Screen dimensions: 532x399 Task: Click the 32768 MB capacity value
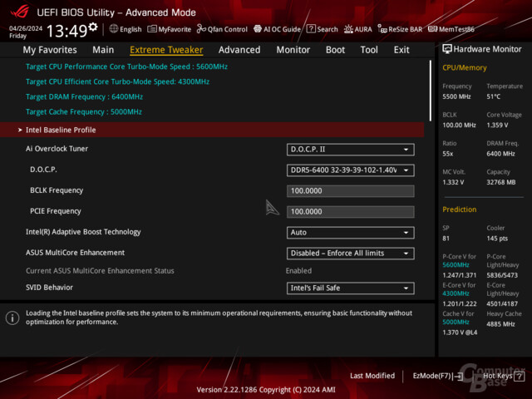500,182
